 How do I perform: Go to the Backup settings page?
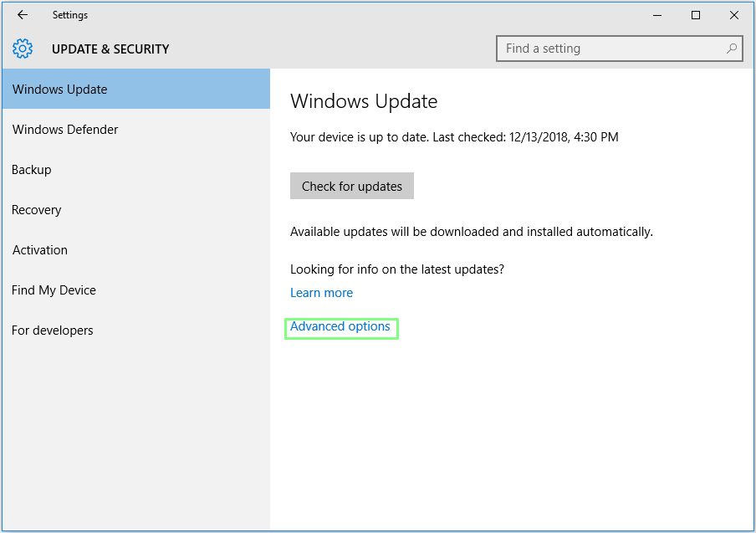(x=32, y=170)
